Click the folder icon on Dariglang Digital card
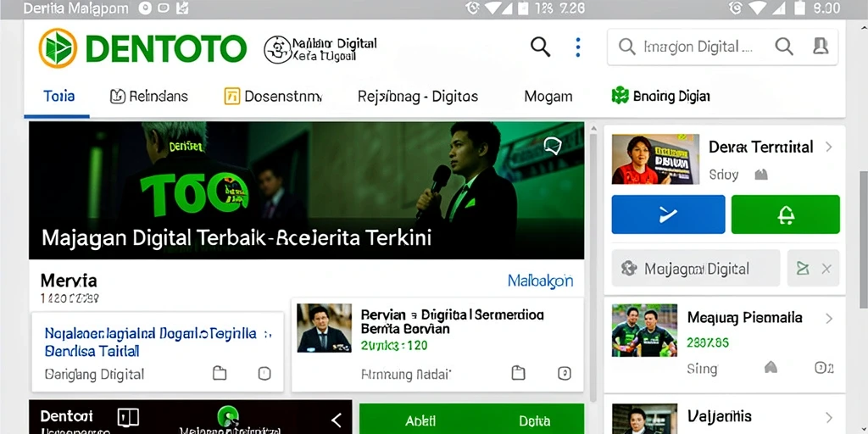Screen dimensions: 868x434 [220, 373]
